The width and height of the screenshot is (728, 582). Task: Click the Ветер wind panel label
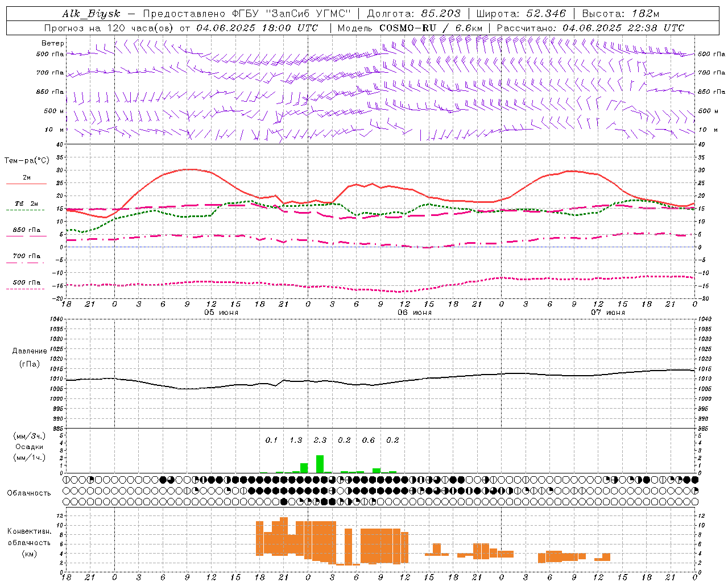pos(53,43)
